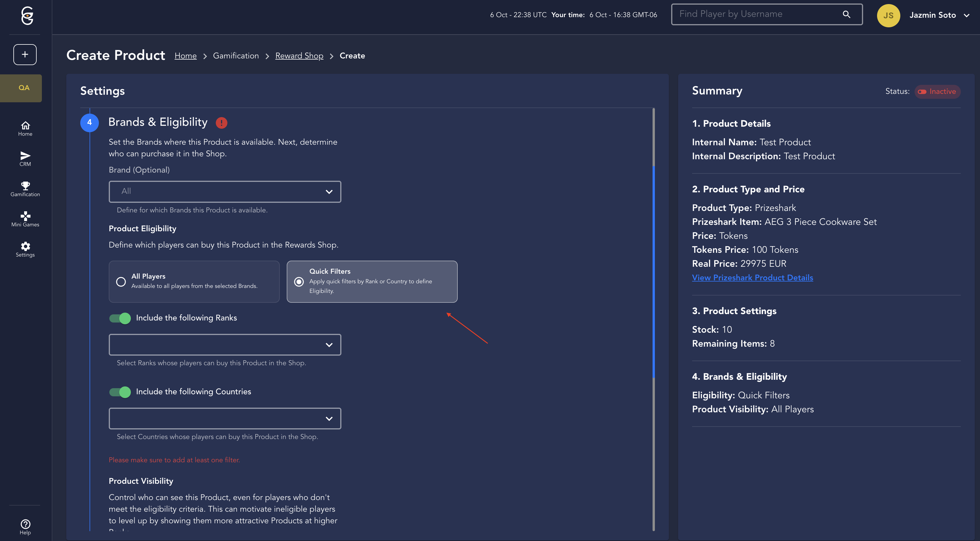The image size is (980, 541).
Task: Open the Countries selection dropdown
Action: point(225,419)
